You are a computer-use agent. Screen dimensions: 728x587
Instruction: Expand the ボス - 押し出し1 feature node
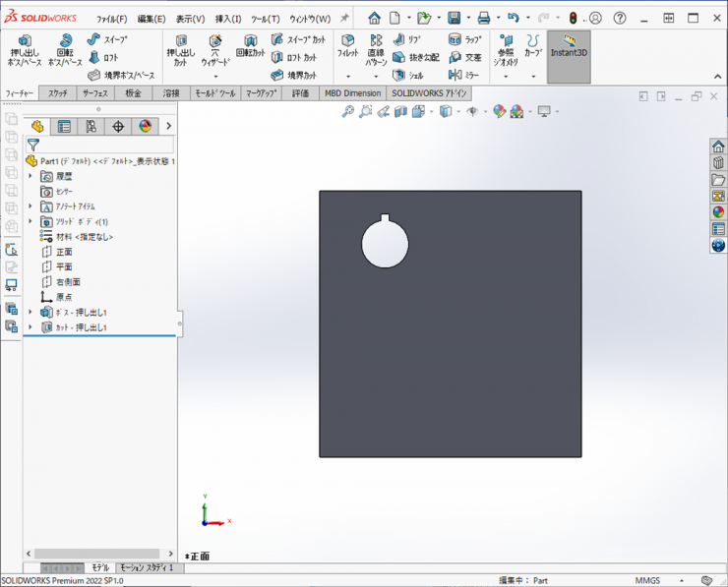(x=30, y=312)
